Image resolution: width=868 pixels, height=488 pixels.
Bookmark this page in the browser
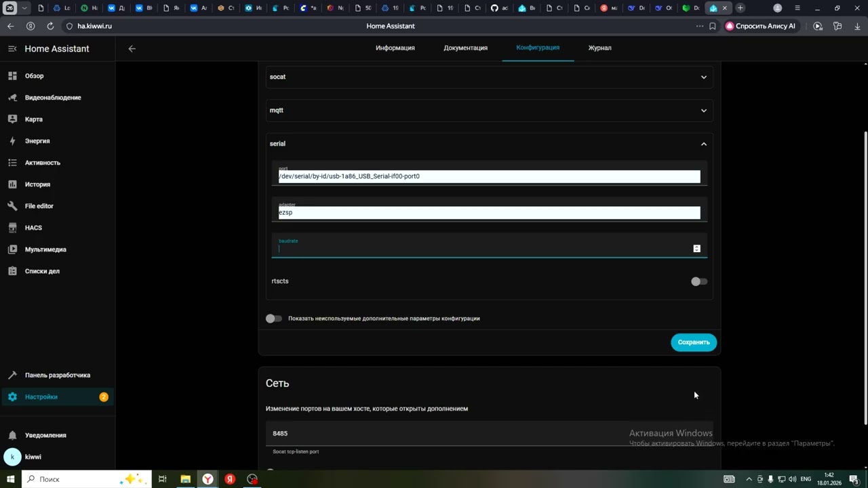pos(713,26)
